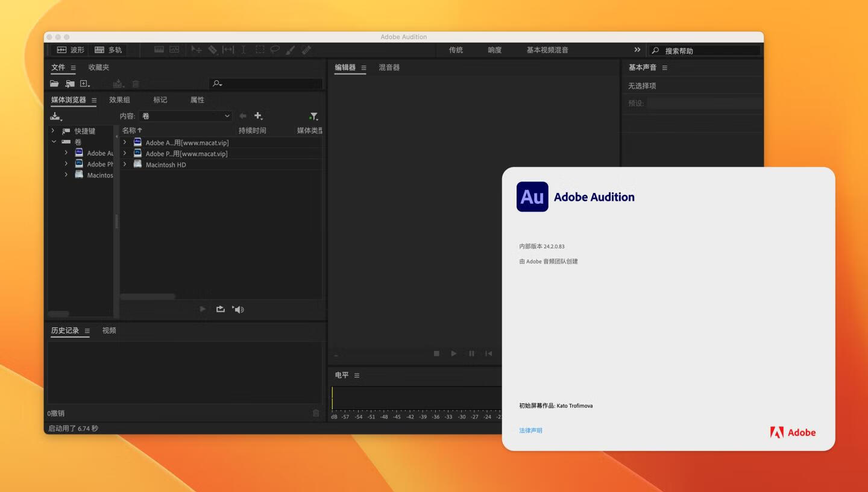868x492 pixels.
Task: Open file folder icon in 文件 panel
Action: pyautogui.click(x=54, y=84)
